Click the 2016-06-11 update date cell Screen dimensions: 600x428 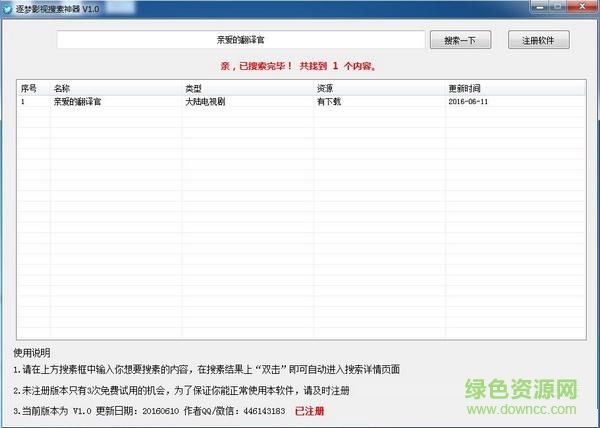(468, 102)
